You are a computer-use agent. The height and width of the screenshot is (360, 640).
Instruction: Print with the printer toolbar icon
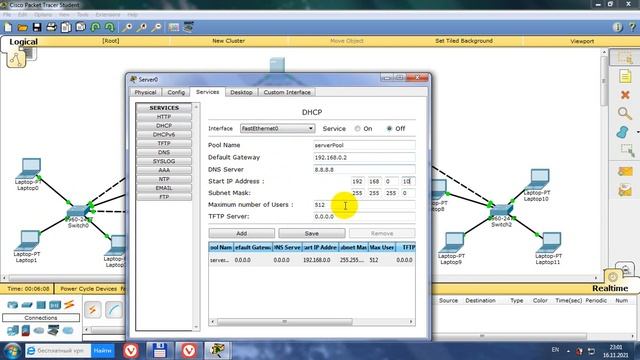coord(51,27)
